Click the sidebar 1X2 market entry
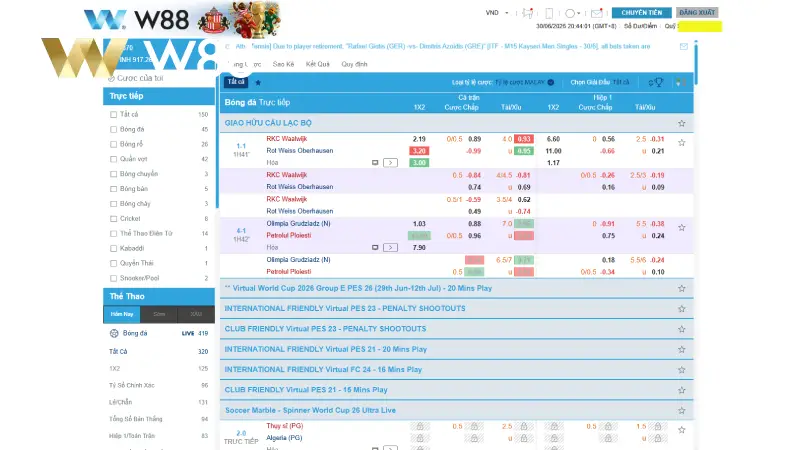Image resolution: width=800 pixels, height=450 pixels. (114, 368)
